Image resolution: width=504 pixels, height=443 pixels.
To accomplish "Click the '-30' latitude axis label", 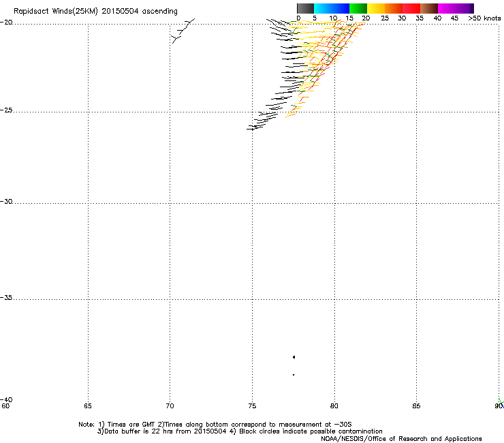I will (7, 202).
